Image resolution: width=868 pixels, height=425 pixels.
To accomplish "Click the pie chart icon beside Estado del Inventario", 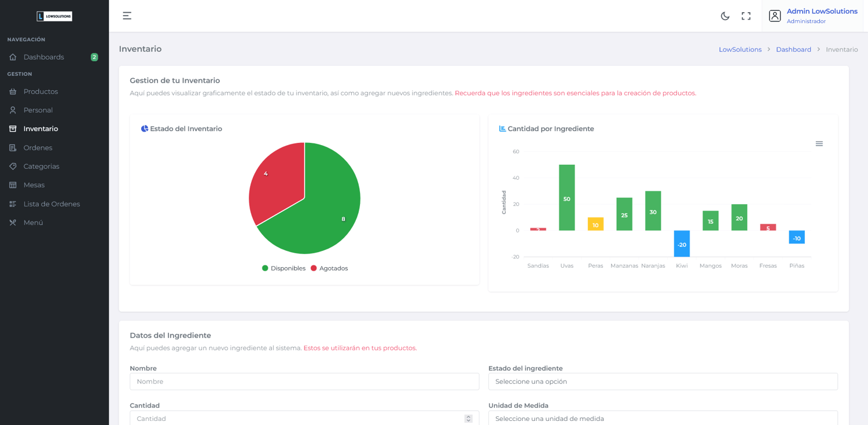I will tap(145, 128).
